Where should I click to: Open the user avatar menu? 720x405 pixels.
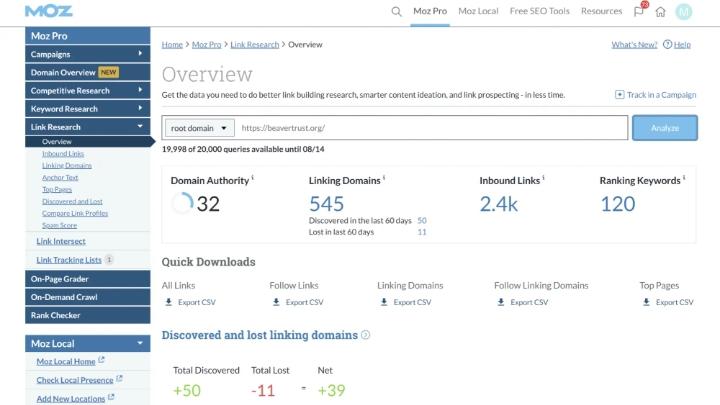(x=684, y=11)
